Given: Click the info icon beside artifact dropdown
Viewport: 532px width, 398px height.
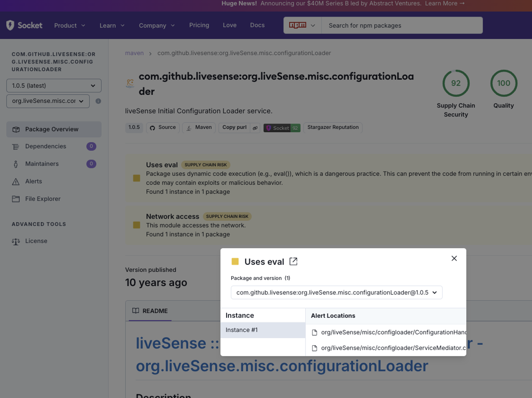Looking at the screenshot, I should 98,101.
